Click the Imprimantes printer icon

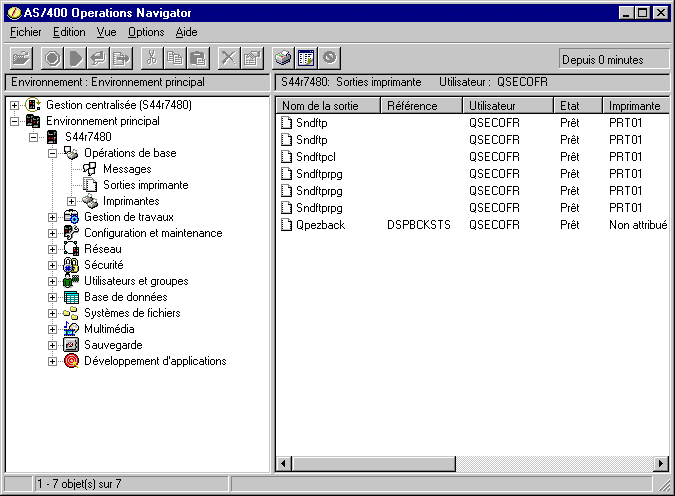90,201
